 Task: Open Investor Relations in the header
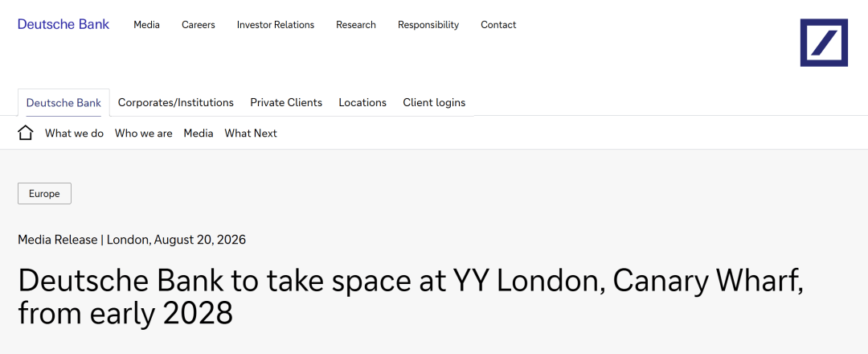coord(276,25)
